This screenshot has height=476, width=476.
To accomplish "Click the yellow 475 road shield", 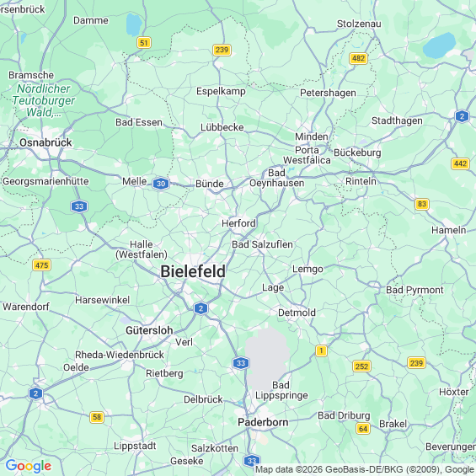I will tap(42, 265).
